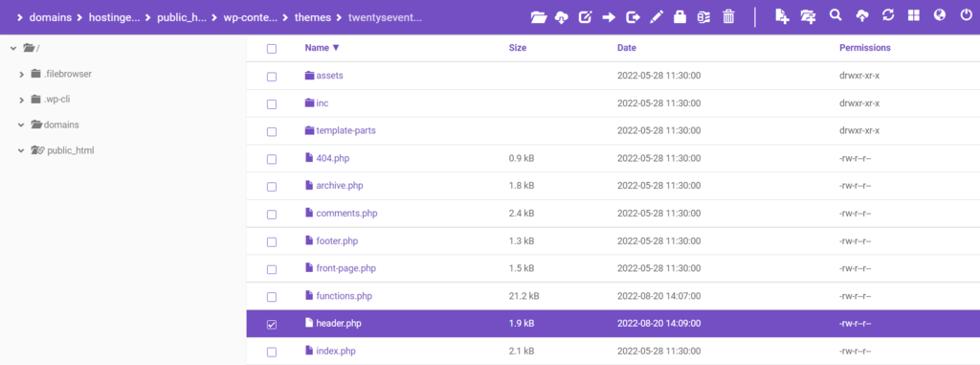The height and width of the screenshot is (365, 980).
Task: Click the cloud upload icon
Action: point(862,17)
